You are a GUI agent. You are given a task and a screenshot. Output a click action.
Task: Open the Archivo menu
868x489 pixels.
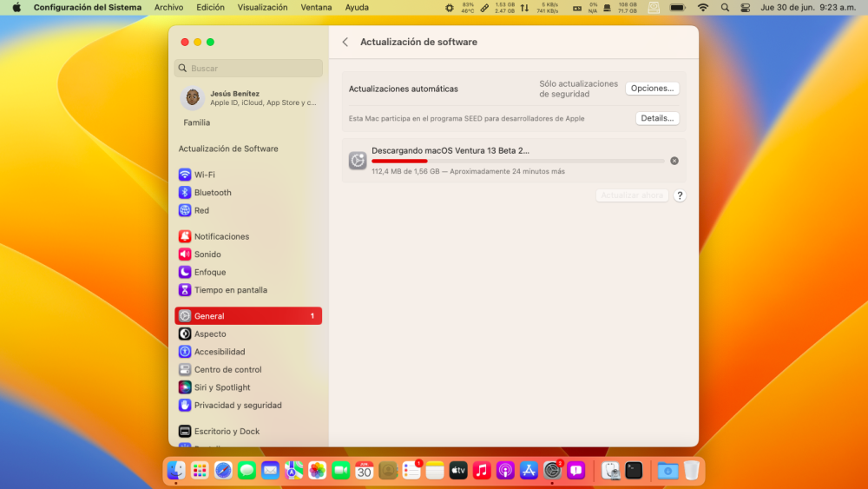169,8
